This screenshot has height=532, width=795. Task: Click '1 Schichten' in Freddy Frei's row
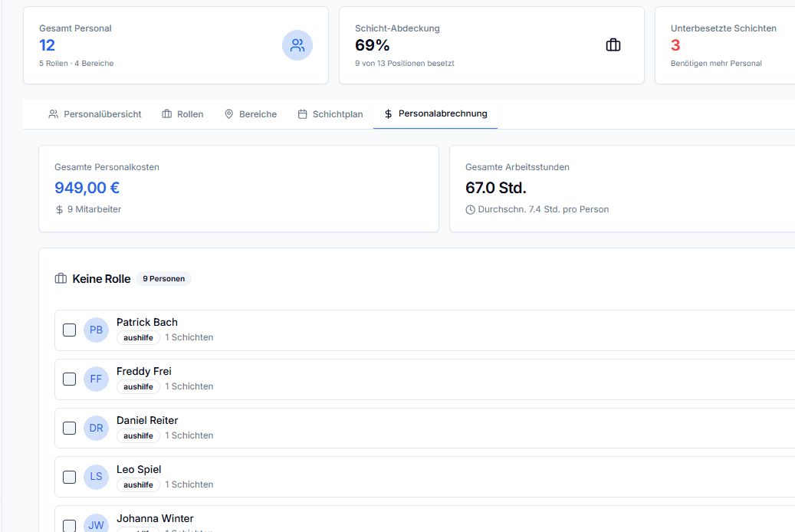pos(189,386)
